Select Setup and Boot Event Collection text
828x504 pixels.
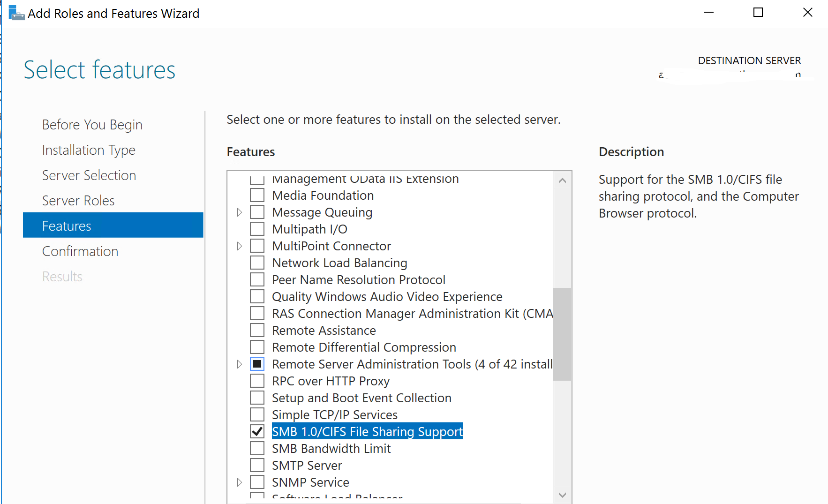[361, 398]
